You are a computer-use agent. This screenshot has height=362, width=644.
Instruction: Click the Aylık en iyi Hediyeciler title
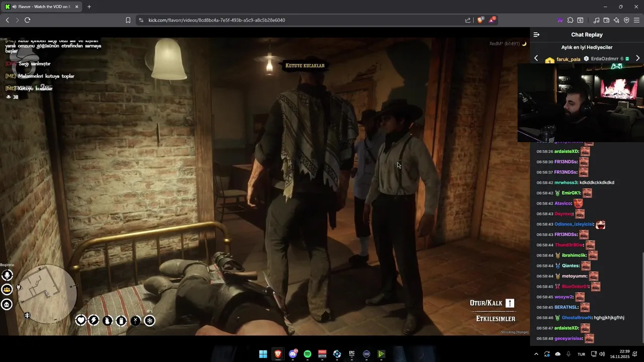pyautogui.click(x=587, y=47)
